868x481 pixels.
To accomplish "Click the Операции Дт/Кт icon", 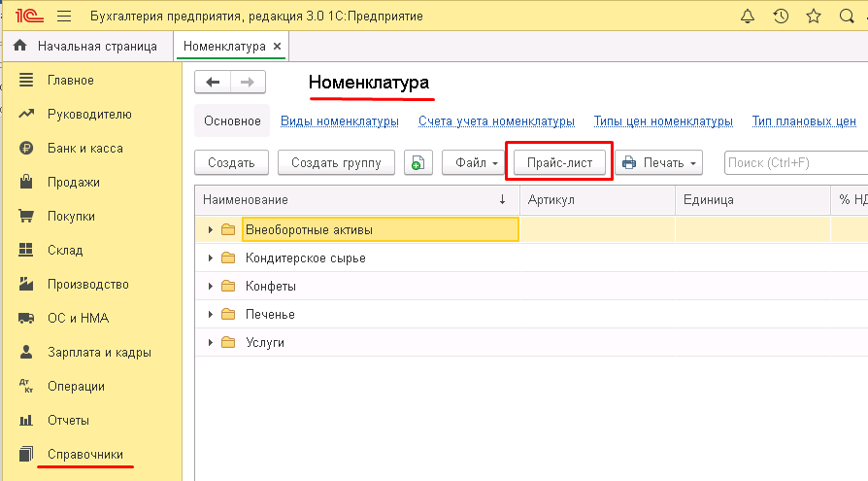I will click(x=26, y=386).
